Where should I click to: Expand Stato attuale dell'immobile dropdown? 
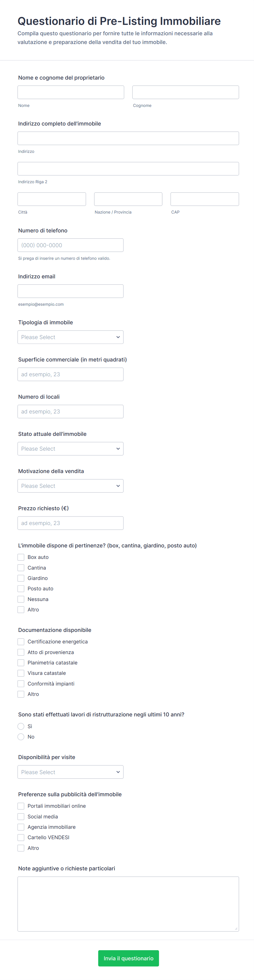(70, 448)
